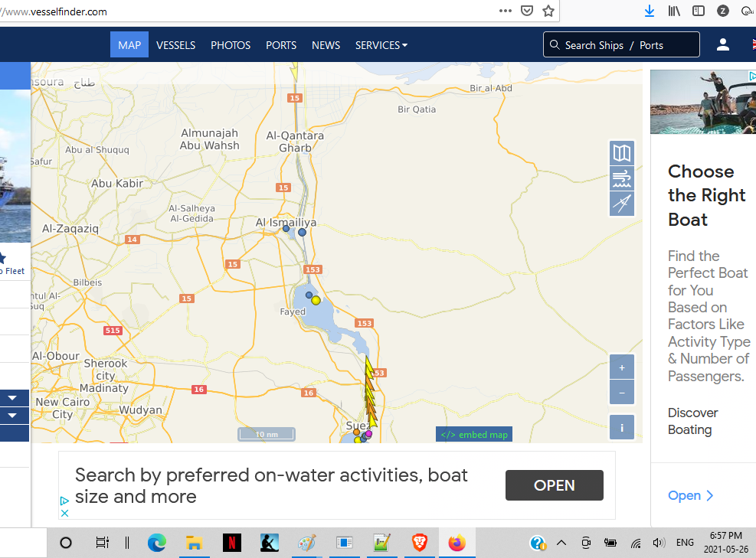Click 'Discover Boating' advertiser text

coord(693,421)
